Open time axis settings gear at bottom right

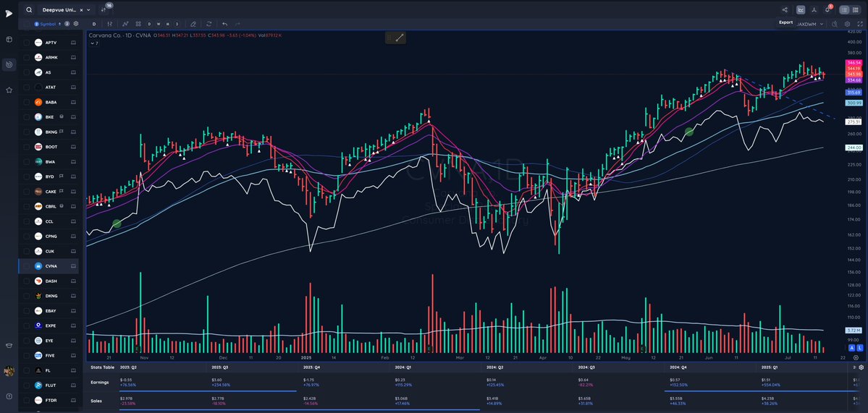tap(856, 358)
